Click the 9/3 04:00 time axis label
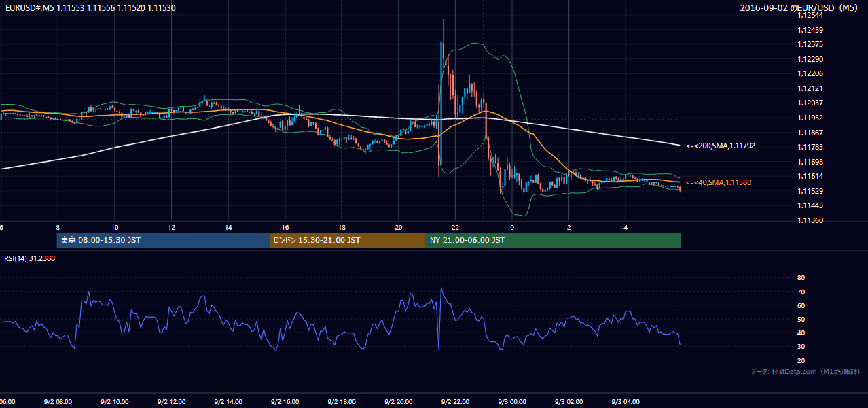868x408 pixels. tap(626, 401)
